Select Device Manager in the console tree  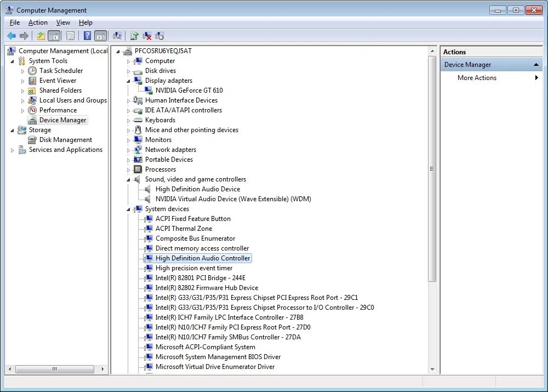[62, 120]
